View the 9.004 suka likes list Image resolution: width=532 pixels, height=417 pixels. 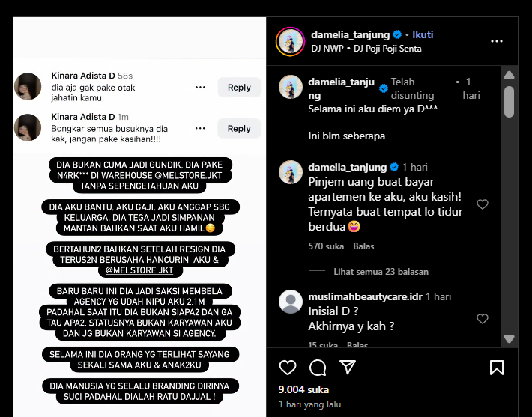[303, 389]
